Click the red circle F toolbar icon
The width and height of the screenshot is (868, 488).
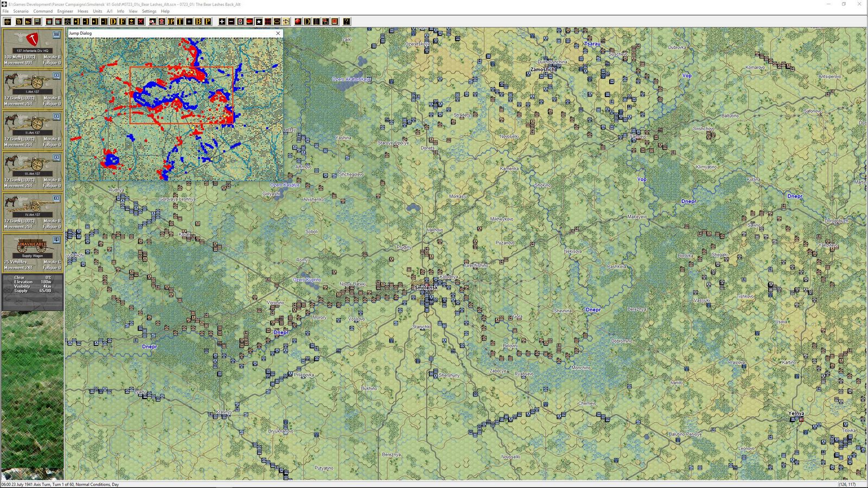[298, 22]
